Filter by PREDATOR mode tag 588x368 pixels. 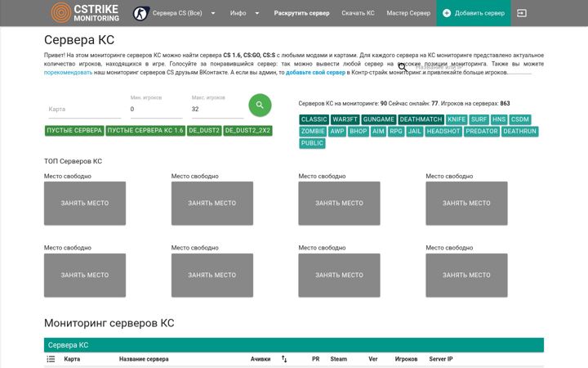point(482,131)
